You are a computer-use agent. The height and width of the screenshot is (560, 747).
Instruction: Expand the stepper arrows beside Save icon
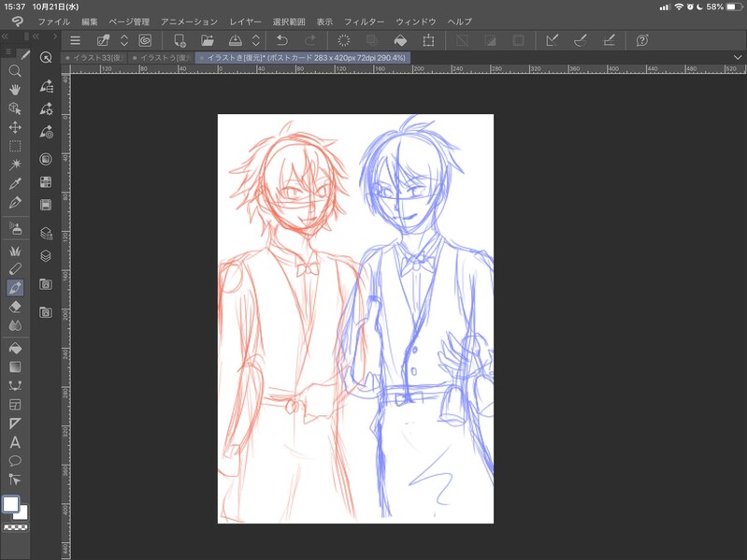click(x=256, y=40)
